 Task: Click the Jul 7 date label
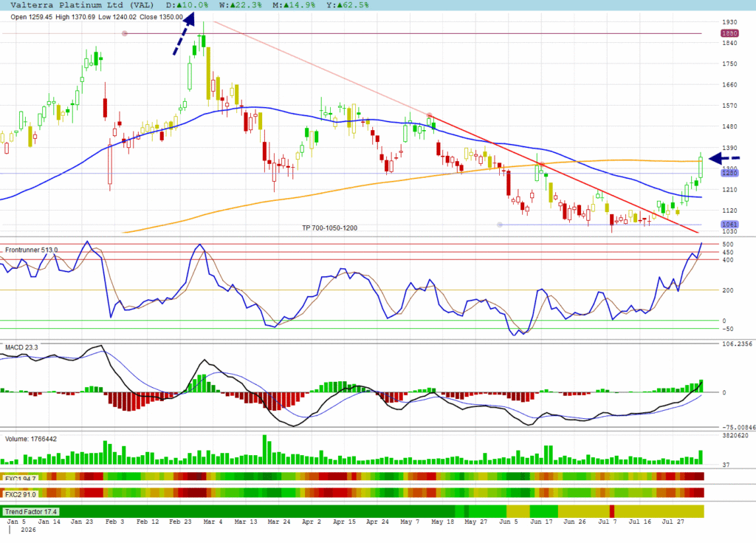[x=607, y=522]
